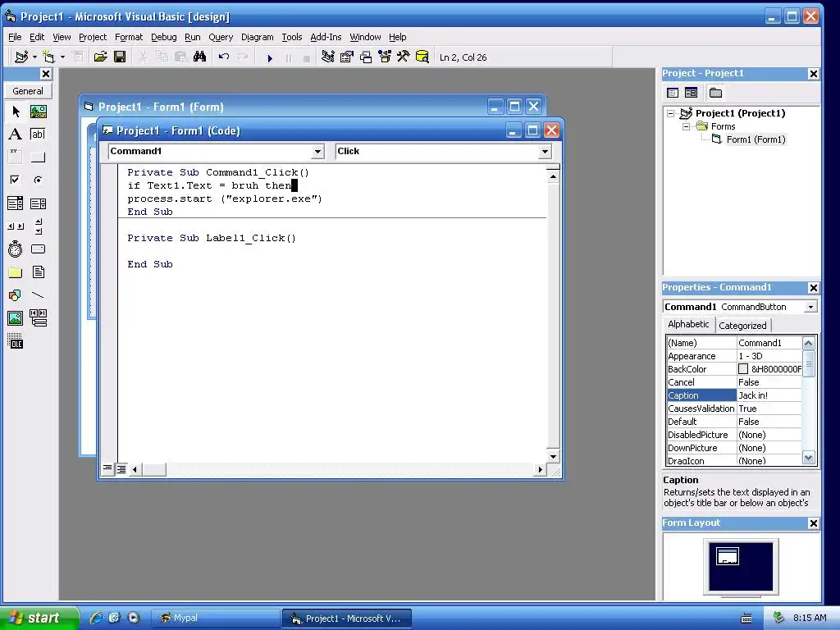
Task: Open the Menu Editor from toolbar
Action: tap(78, 57)
